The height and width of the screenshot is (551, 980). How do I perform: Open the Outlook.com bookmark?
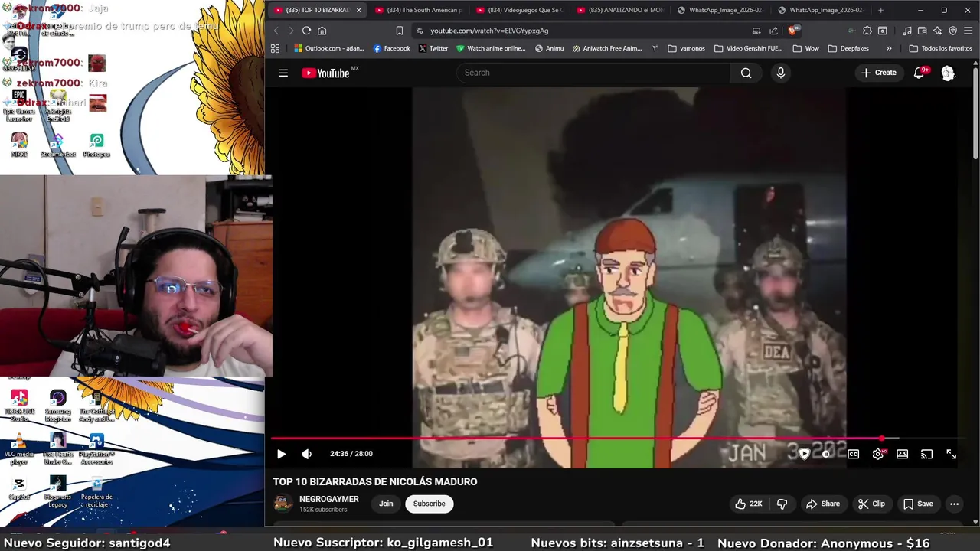point(329,48)
